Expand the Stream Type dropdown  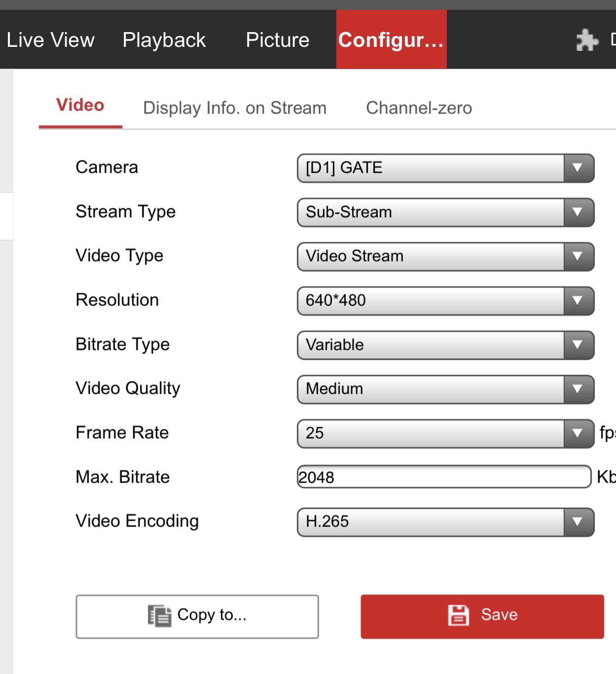(x=445, y=213)
